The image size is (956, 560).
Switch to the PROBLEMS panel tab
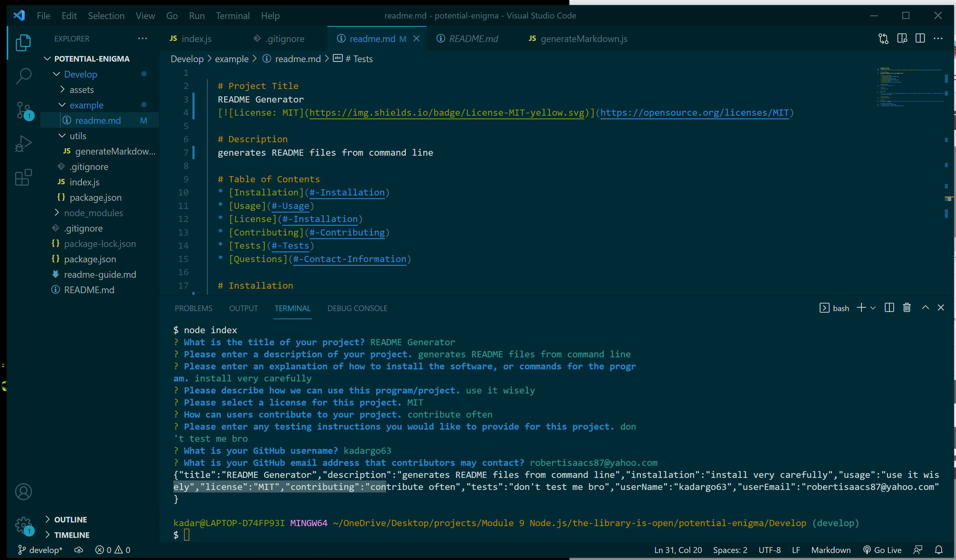[194, 308]
